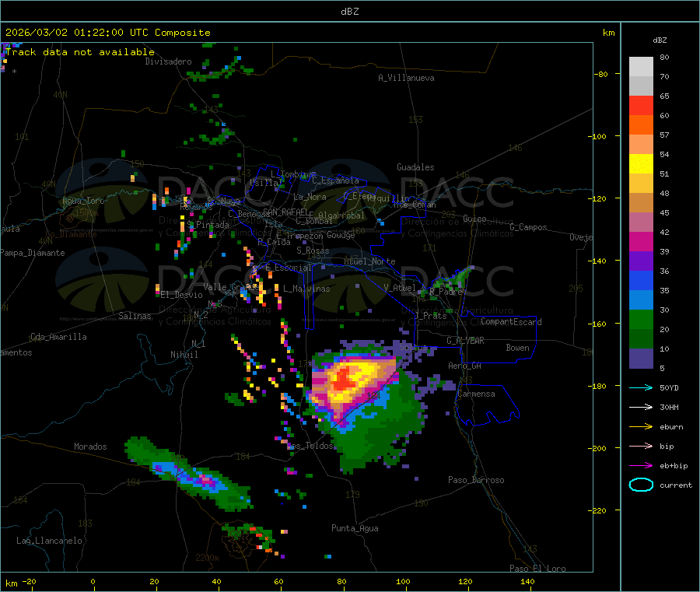
Task: Click the 'km' unit label at top right
Action: (x=608, y=33)
